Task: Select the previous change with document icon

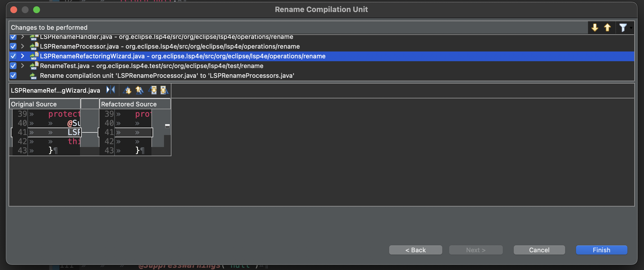Action: point(164,90)
